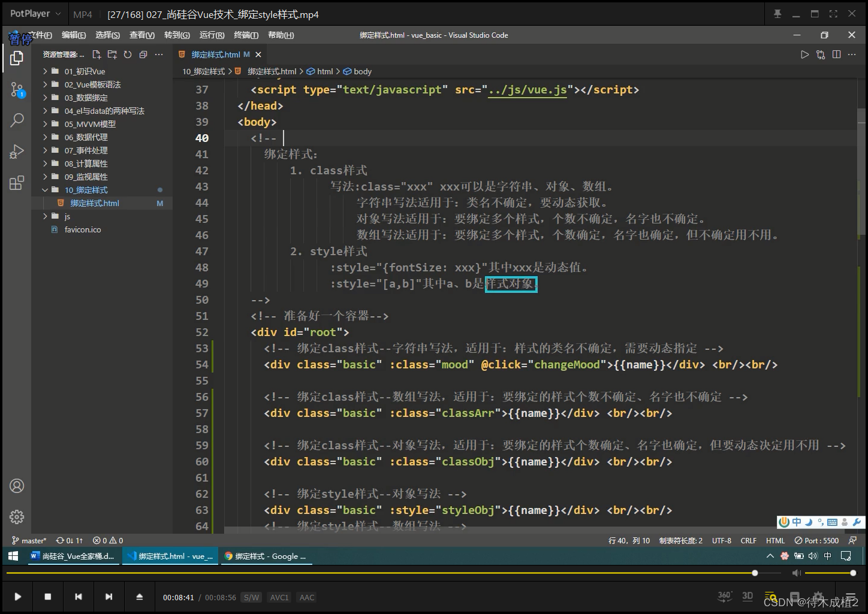
Task: Click CRLF line ending in status bar
Action: pos(749,540)
